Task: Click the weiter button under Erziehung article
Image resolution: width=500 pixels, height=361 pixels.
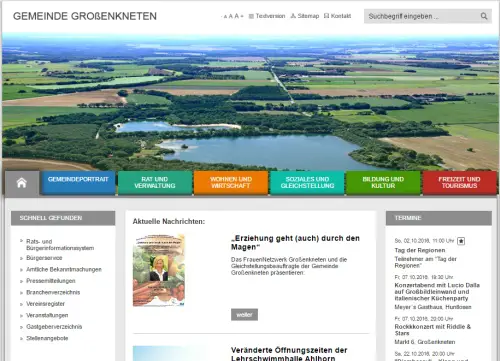Action: coord(244,315)
